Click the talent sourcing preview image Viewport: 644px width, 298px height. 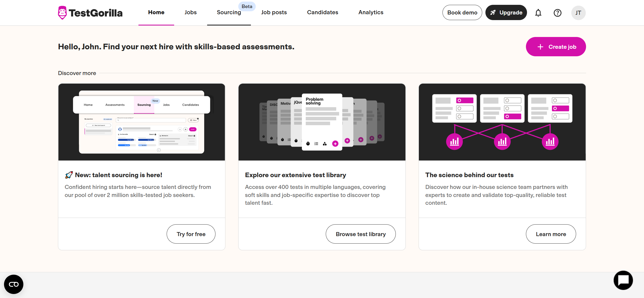pyautogui.click(x=142, y=122)
